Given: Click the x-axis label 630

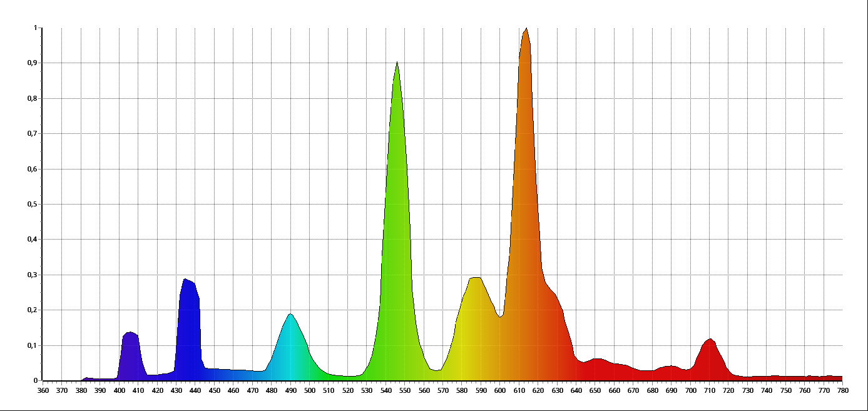Looking at the screenshot, I should point(558,391).
